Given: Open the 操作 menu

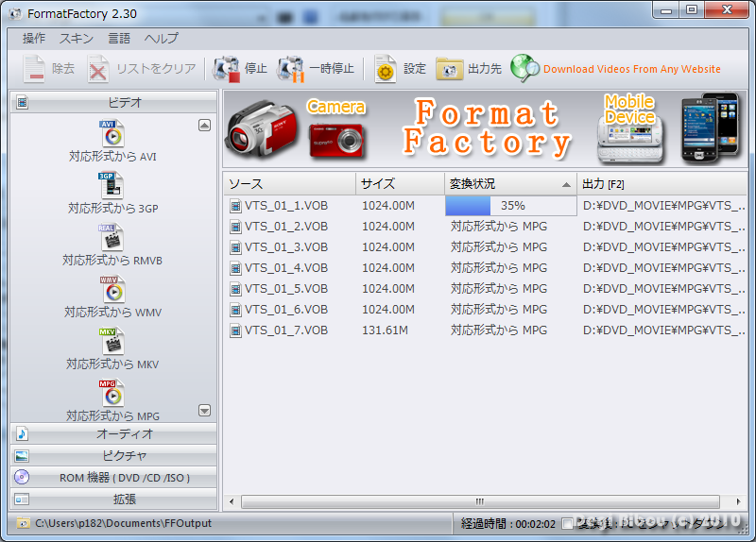Looking at the screenshot, I should [34, 39].
